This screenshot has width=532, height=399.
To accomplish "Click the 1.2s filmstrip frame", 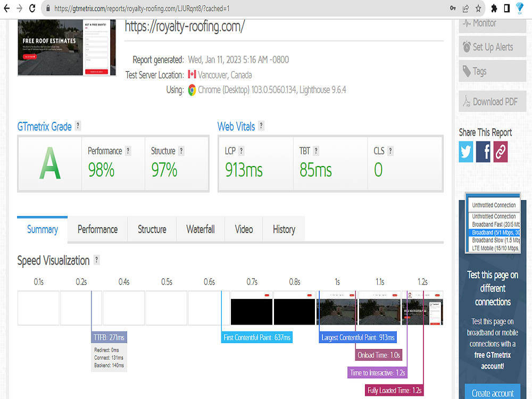I will coord(422,308).
